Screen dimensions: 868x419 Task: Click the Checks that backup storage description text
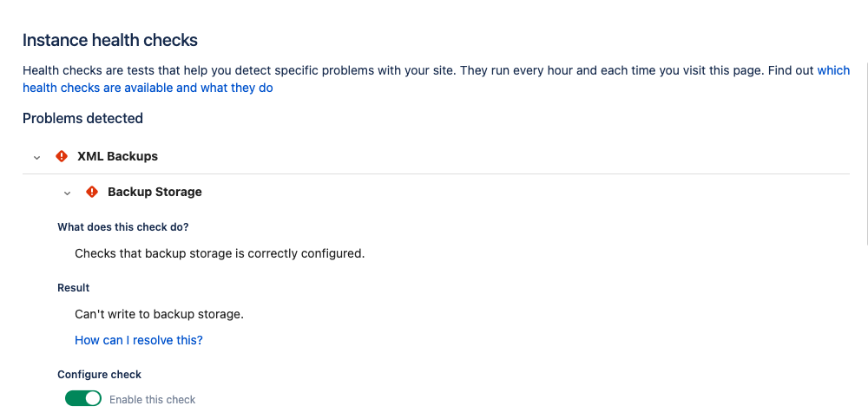coord(220,254)
